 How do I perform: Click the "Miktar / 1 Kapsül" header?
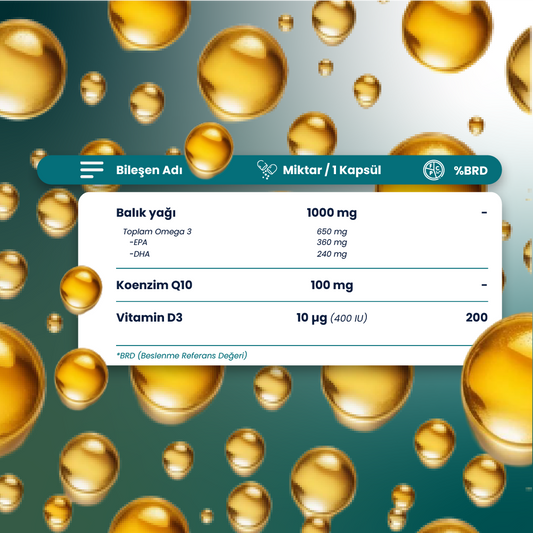point(332,170)
